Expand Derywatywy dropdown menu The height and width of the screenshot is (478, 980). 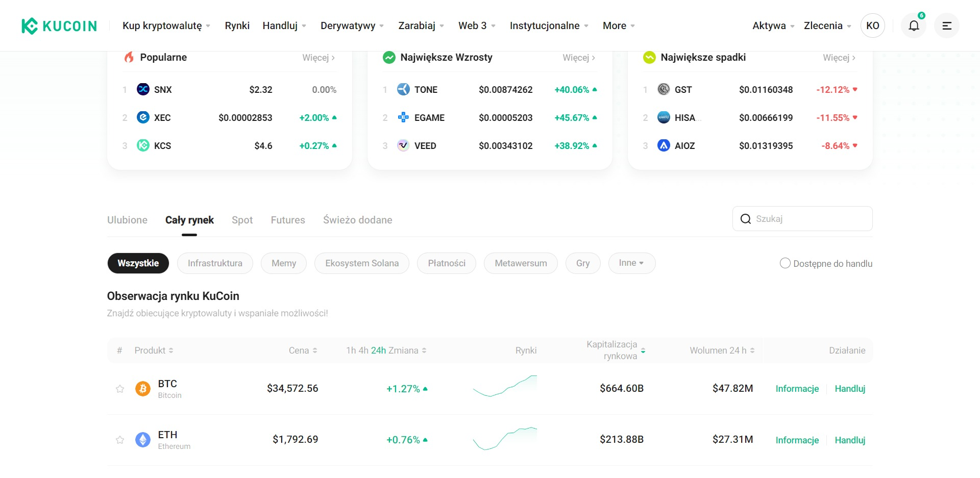(x=352, y=26)
